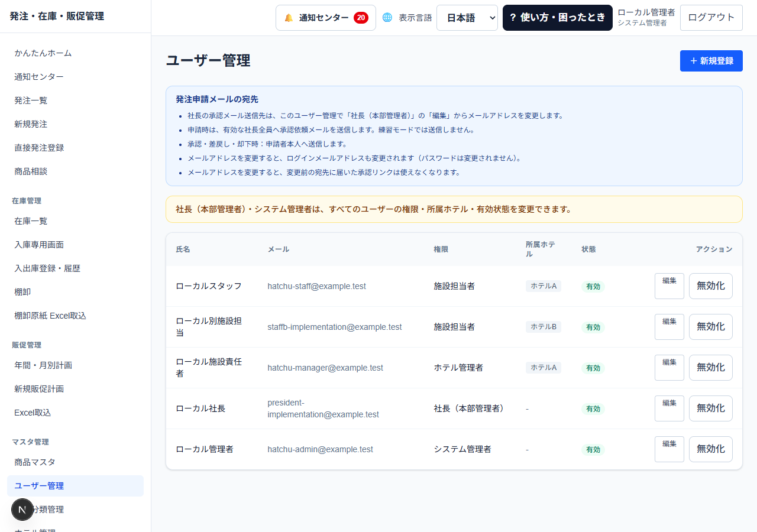Image resolution: width=757 pixels, height=532 pixels.
Task: Click 発注申請メールの宛先 heading
Action: tap(217, 99)
